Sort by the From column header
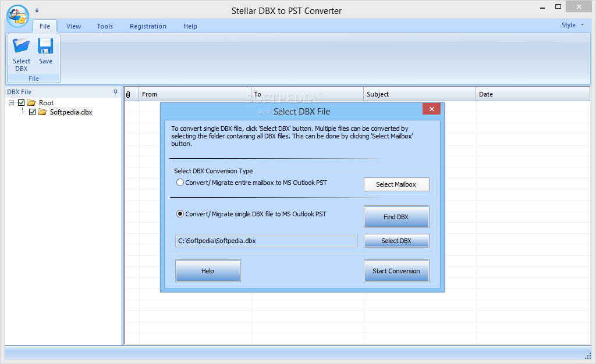This screenshot has height=364, width=596. 195,95
